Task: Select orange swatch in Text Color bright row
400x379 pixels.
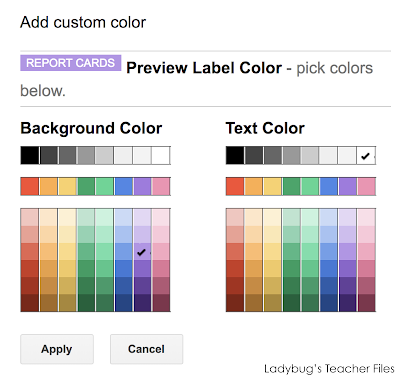Action: [x=254, y=186]
